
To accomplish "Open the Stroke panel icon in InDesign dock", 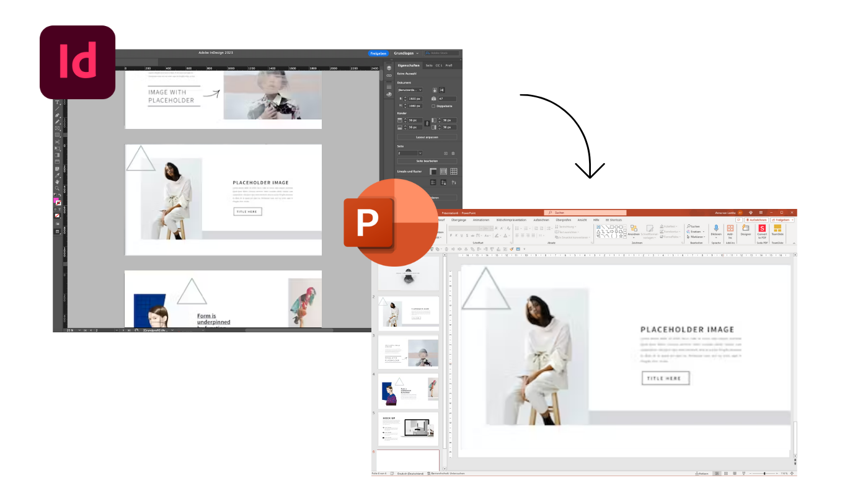I will tap(389, 87).
